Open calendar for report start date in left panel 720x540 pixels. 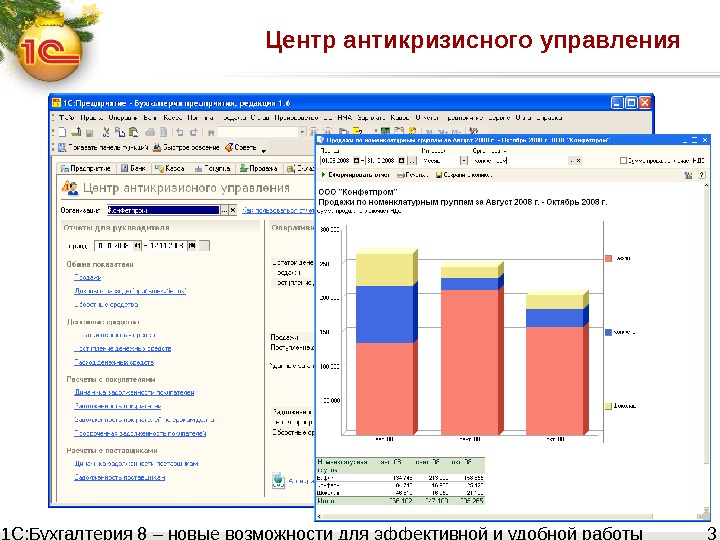click(x=137, y=246)
